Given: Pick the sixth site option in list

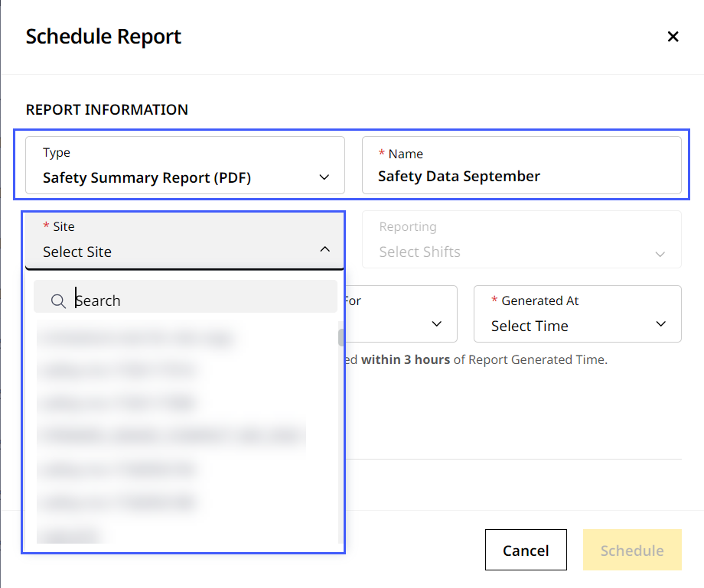Looking at the screenshot, I should pyautogui.click(x=119, y=502).
